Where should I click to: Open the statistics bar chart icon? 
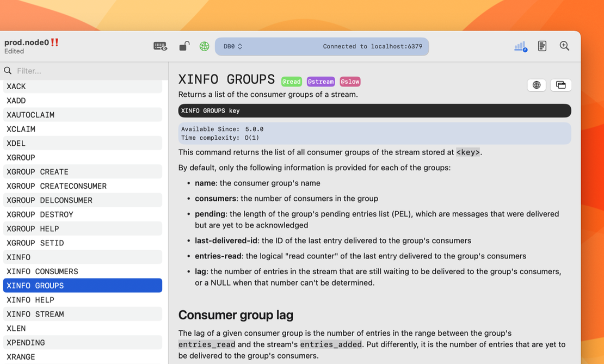point(520,46)
